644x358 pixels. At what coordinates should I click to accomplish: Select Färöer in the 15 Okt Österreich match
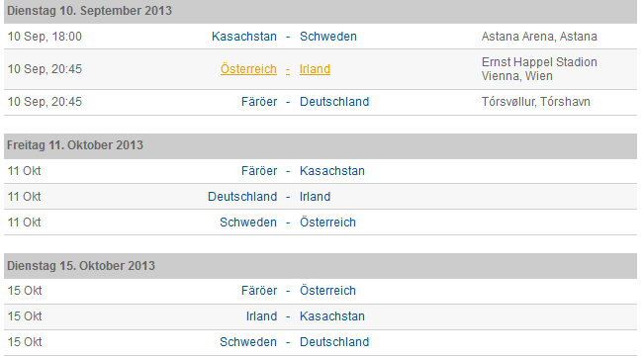point(259,291)
